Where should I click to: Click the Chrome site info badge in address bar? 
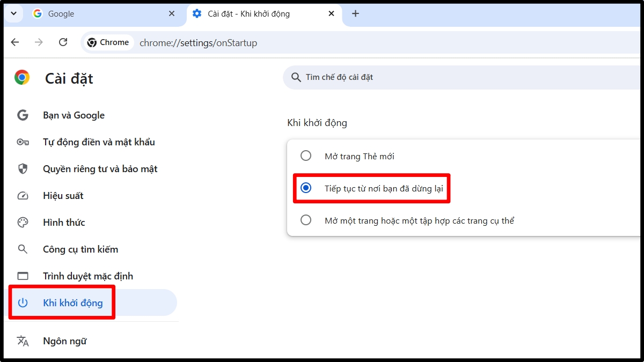pos(107,42)
